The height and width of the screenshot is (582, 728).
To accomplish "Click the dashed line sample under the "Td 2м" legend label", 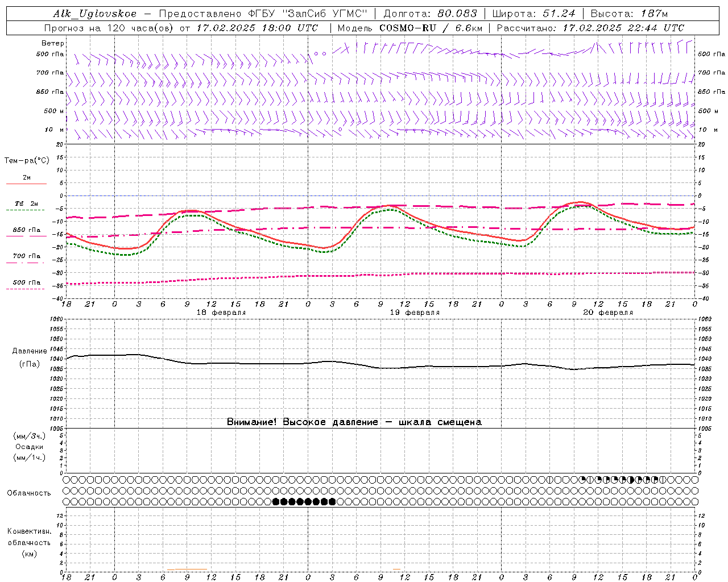I will (x=25, y=210).
